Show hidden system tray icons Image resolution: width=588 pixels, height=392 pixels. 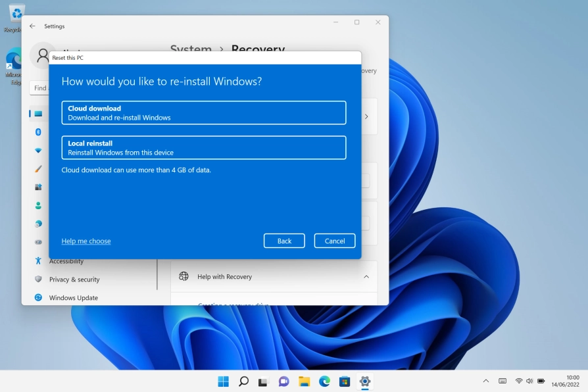(485, 381)
